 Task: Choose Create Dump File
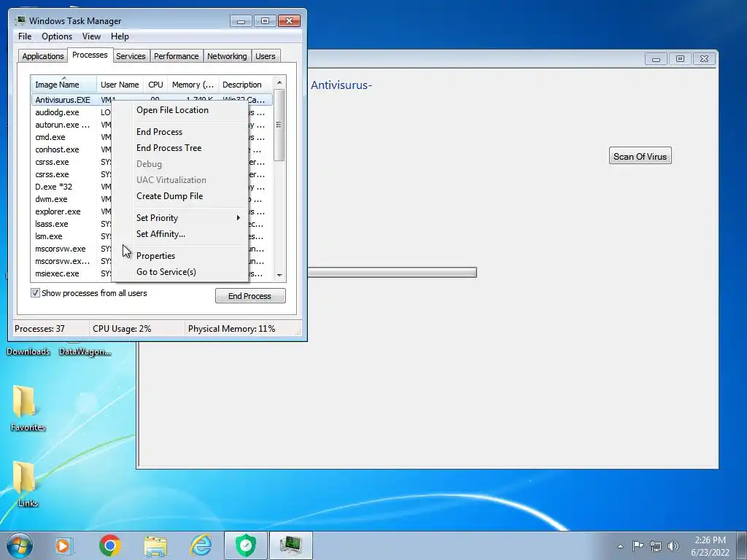pos(169,196)
